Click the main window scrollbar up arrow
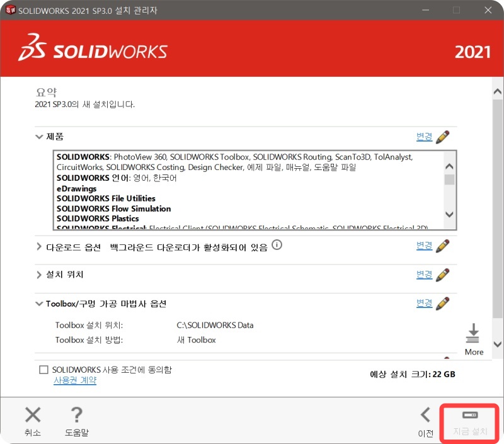Screen dimensions: 504x444 [x=497, y=90]
